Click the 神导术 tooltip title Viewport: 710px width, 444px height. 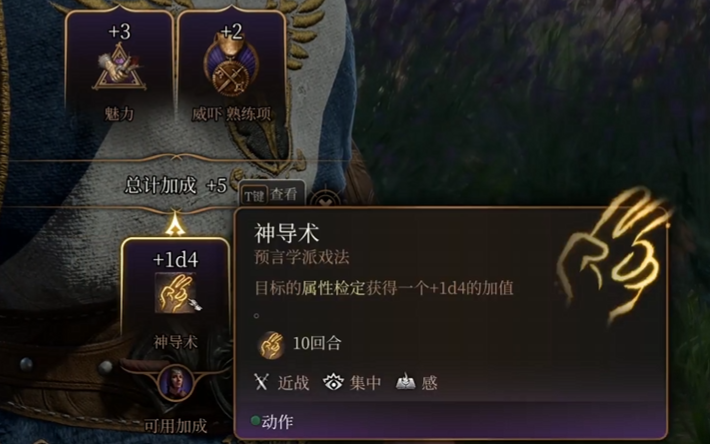point(287,233)
